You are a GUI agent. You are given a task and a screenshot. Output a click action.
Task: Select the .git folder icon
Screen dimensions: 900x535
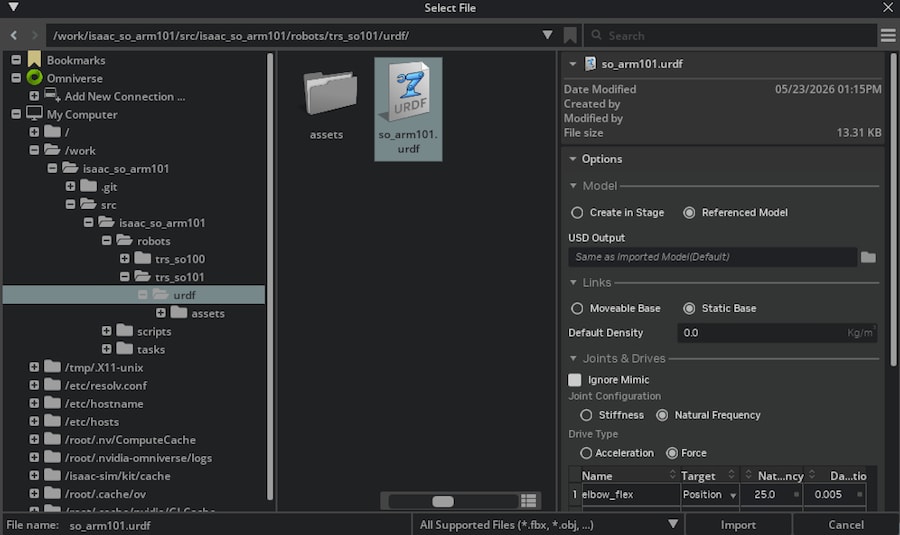(x=88, y=186)
